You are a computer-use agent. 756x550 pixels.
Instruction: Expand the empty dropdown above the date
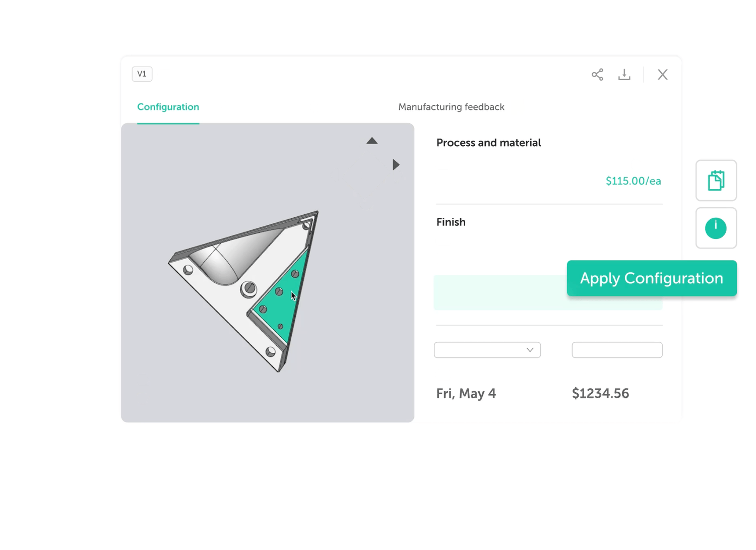[x=487, y=350]
